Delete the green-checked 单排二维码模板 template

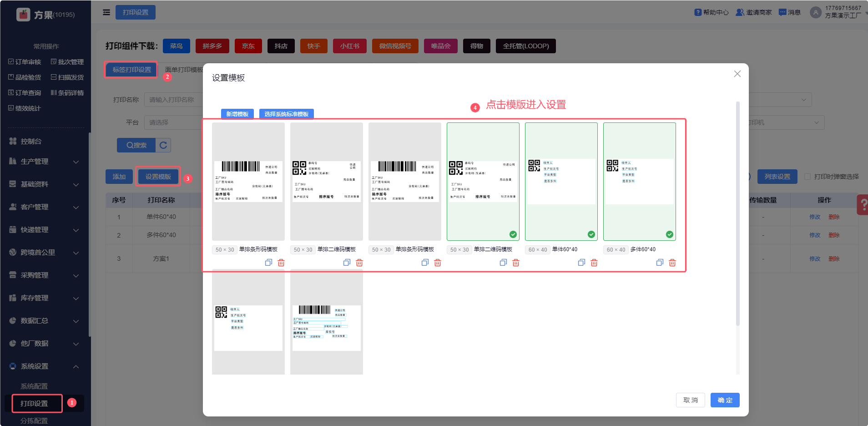coord(516,263)
